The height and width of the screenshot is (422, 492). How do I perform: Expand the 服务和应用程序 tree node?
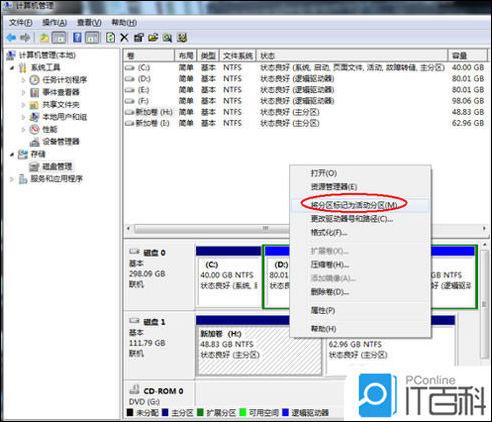pyautogui.click(x=12, y=179)
